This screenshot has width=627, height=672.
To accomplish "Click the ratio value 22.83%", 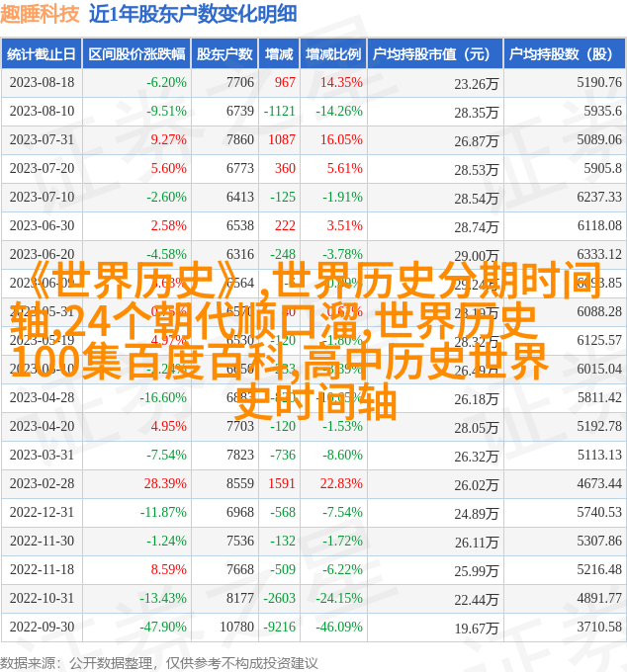I will click(x=341, y=483).
